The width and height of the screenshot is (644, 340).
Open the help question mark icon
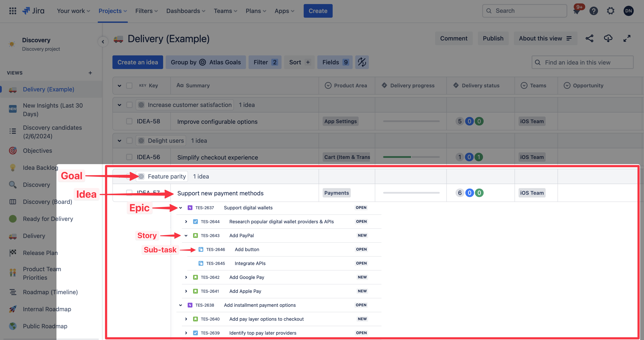pos(594,11)
